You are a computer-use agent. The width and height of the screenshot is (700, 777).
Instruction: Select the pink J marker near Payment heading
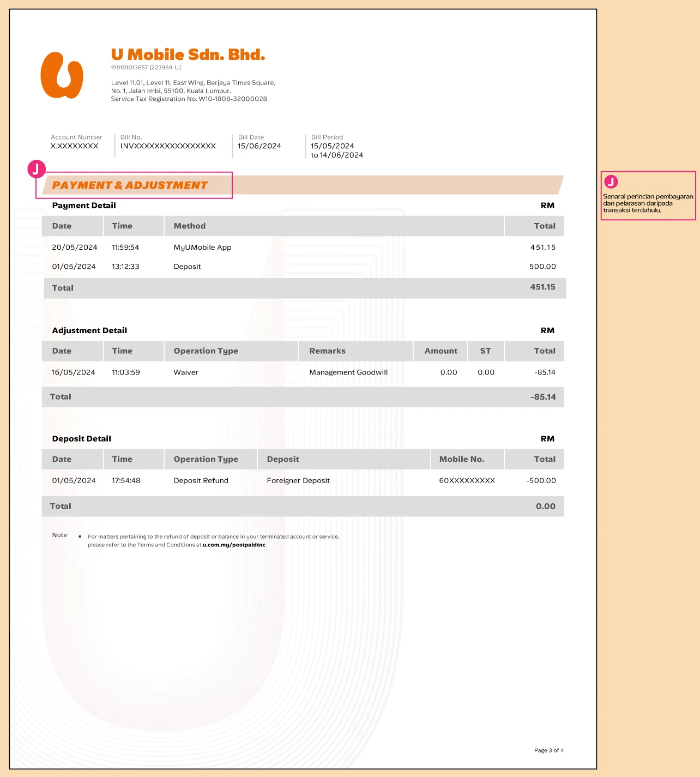(36, 169)
